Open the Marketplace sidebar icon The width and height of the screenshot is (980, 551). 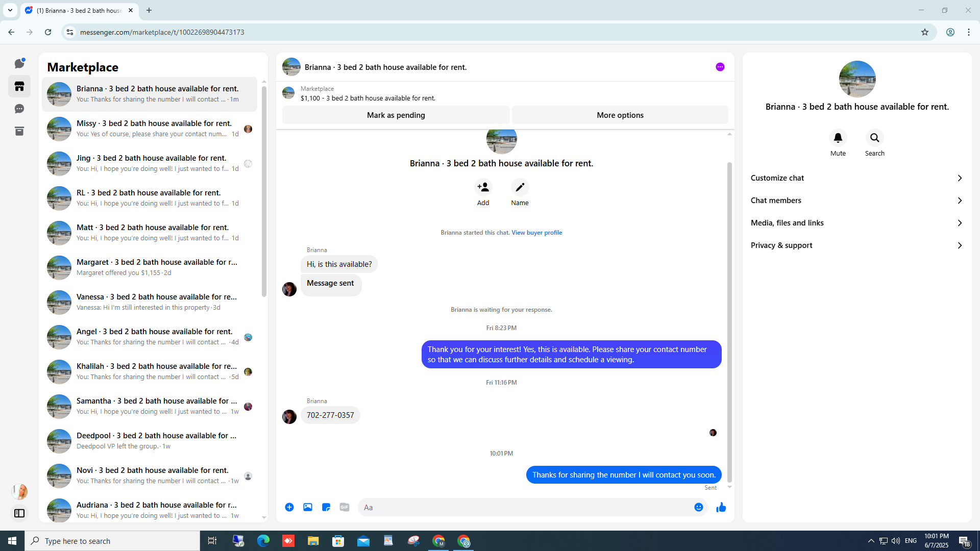click(x=19, y=87)
